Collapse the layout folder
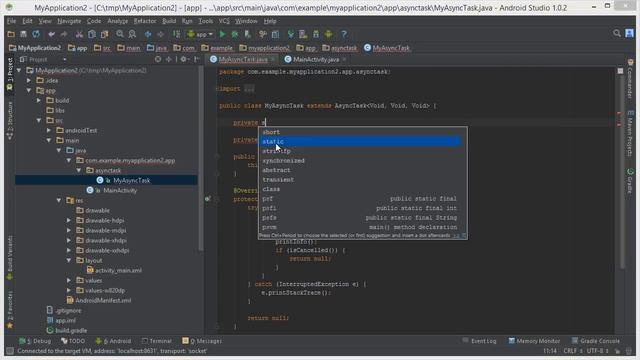Viewport: 640px width, 360px height. click(x=69, y=260)
